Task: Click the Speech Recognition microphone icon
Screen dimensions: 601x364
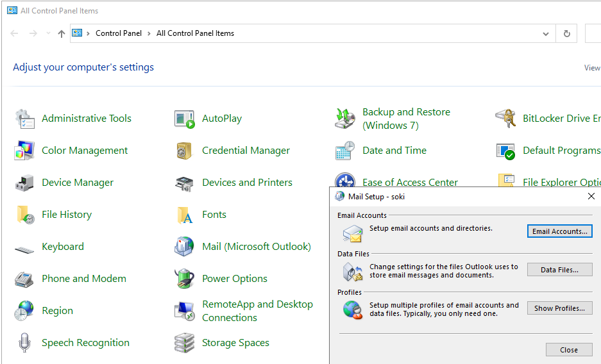Action: point(24,342)
